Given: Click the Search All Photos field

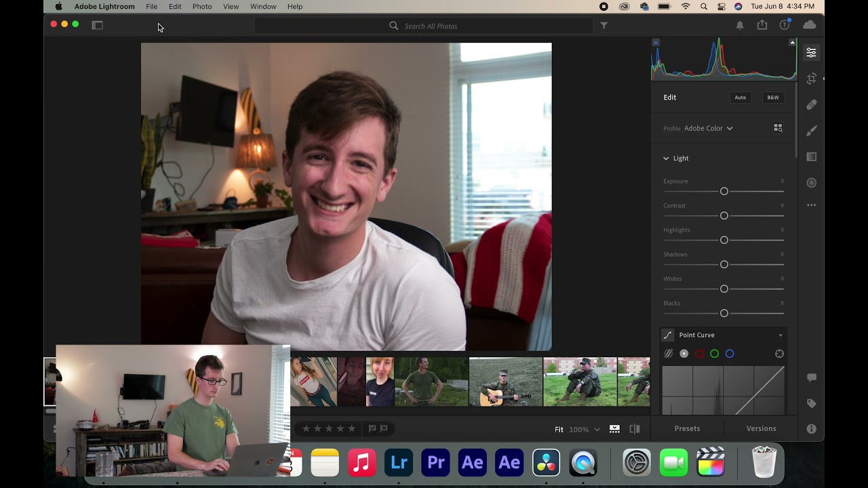Looking at the screenshot, I should coord(423,26).
